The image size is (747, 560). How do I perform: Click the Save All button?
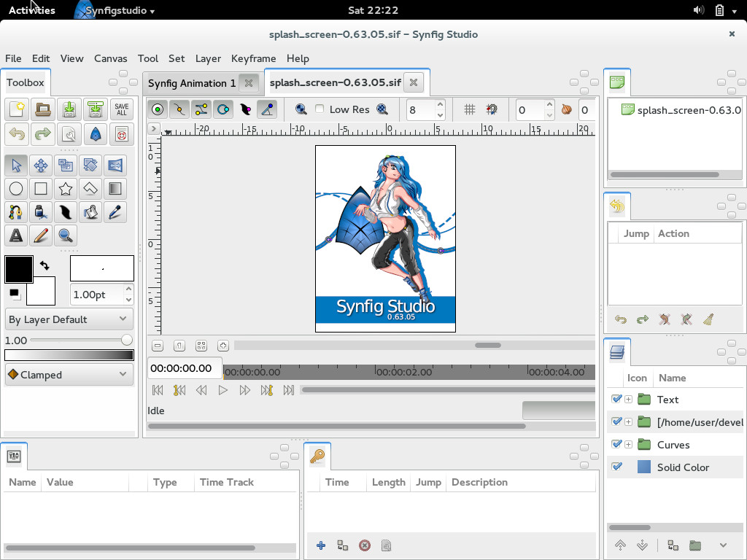pyautogui.click(x=122, y=109)
